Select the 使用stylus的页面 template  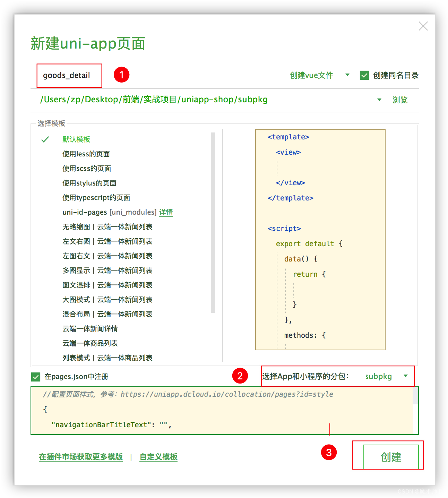click(89, 183)
